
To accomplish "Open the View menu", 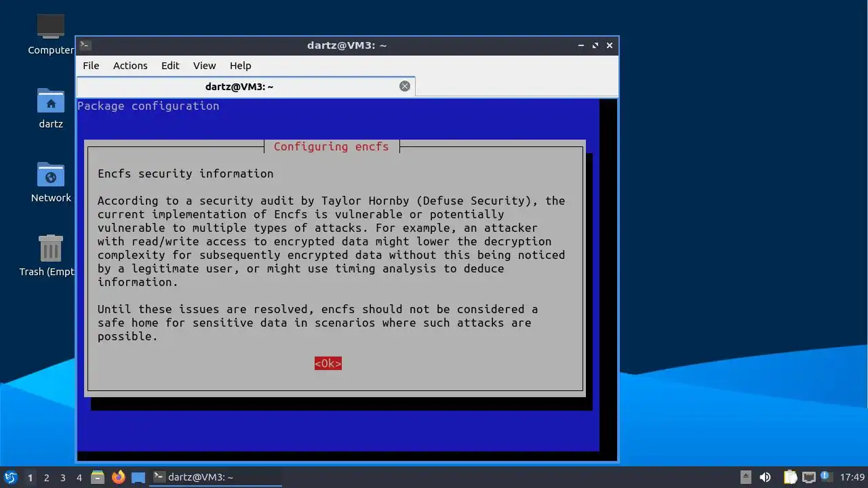I will click(x=204, y=66).
